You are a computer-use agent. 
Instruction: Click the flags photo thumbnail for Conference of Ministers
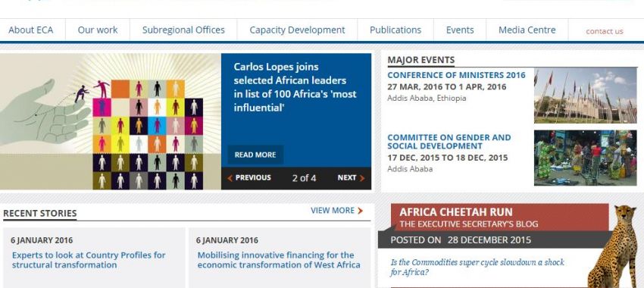pos(585,95)
